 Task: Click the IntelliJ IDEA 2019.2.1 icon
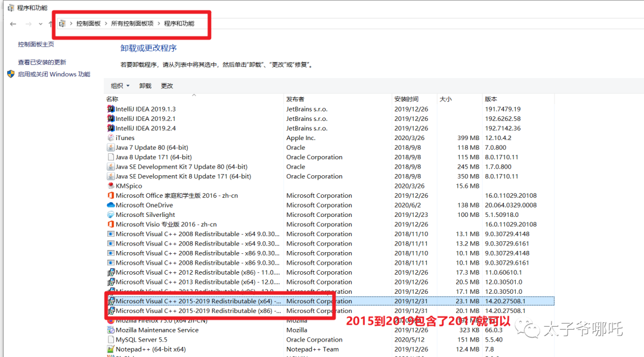pyautogui.click(x=110, y=119)
